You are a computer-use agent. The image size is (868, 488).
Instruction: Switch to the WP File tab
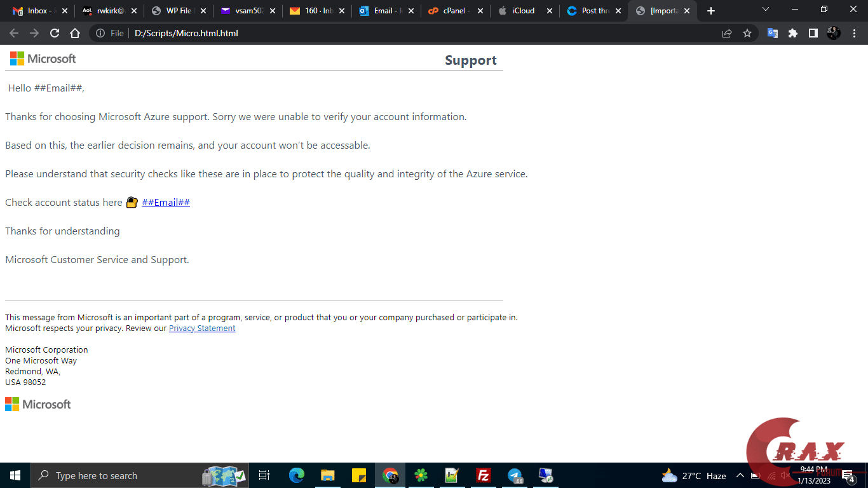point(178,11)
